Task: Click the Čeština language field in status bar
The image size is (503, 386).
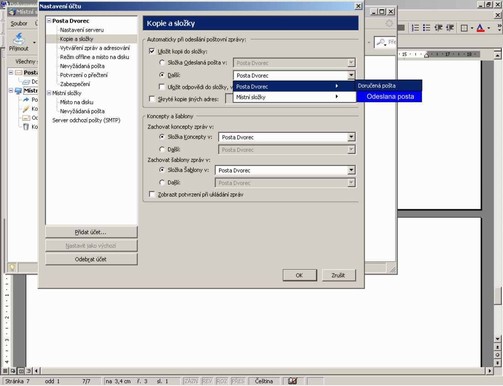Action: coord(264,381)
